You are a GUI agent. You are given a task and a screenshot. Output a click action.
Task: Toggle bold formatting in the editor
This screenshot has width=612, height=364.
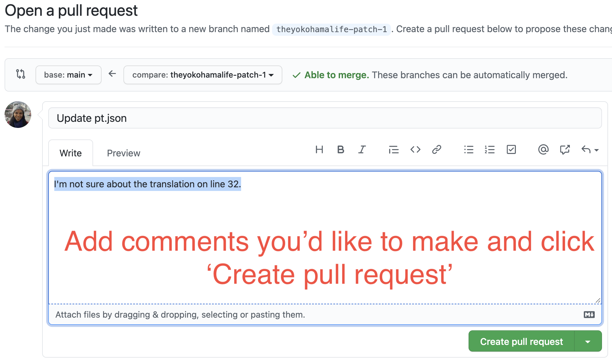pos(341,149)
